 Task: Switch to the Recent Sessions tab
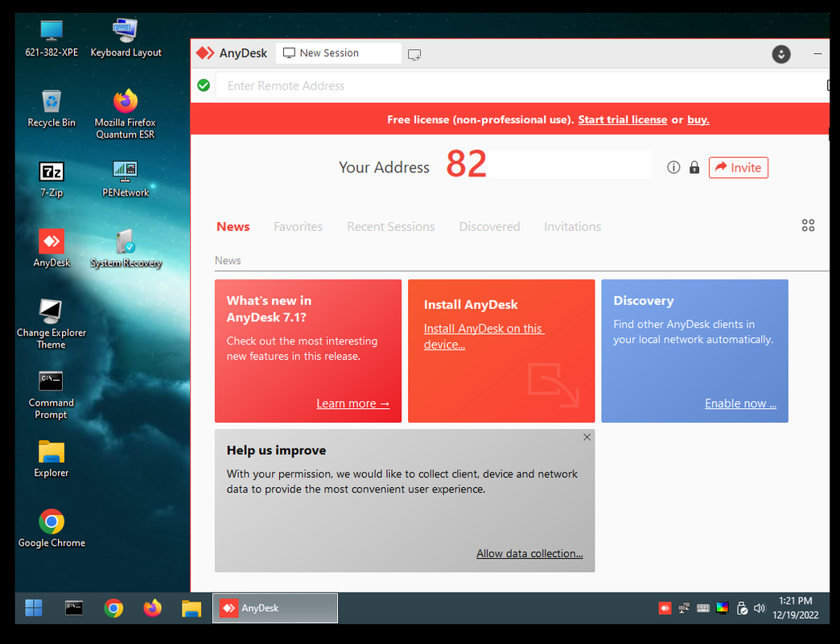390,227
